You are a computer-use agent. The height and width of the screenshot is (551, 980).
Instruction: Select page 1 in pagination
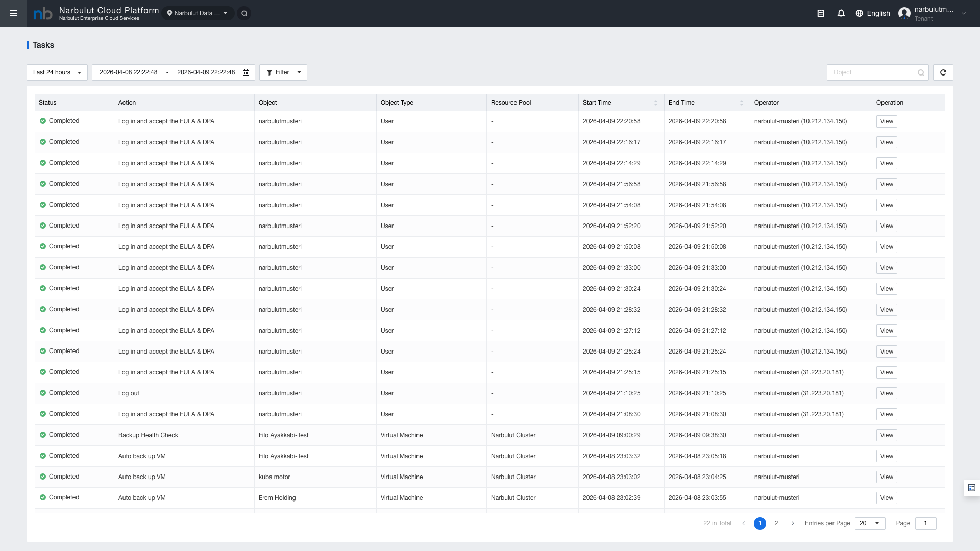(760, 523)
